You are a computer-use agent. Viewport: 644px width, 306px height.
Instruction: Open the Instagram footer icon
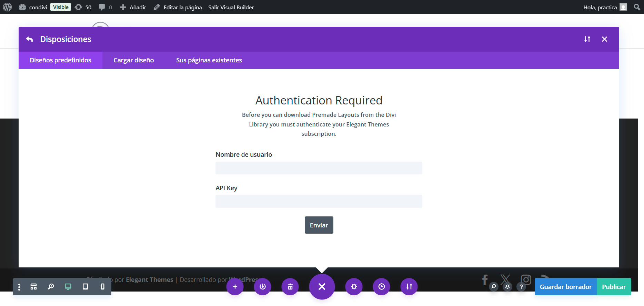coord(526,279)
